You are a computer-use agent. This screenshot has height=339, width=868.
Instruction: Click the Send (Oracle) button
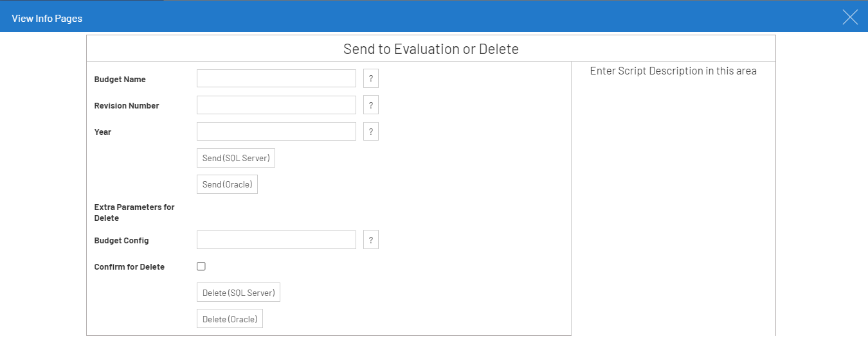tap(227, 185)
